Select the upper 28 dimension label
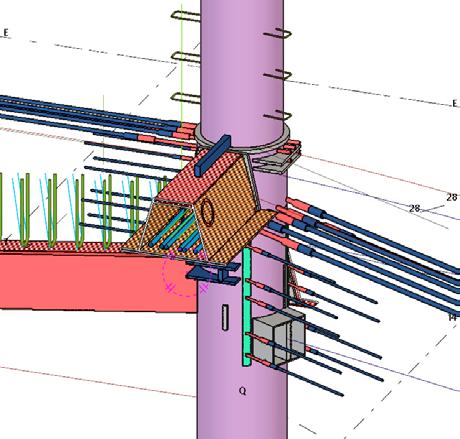 coord(452,197)
